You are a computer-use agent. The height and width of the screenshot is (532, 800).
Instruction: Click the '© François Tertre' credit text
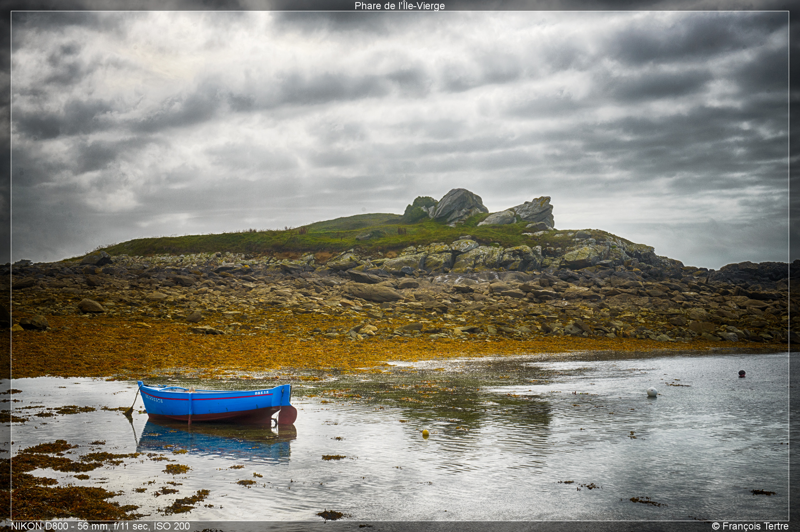750,526
